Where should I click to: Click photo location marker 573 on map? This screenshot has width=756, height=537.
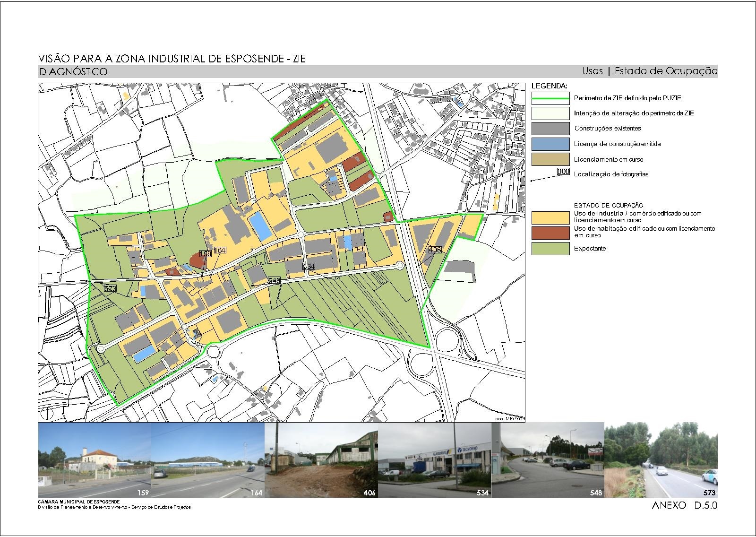point(110,288)
